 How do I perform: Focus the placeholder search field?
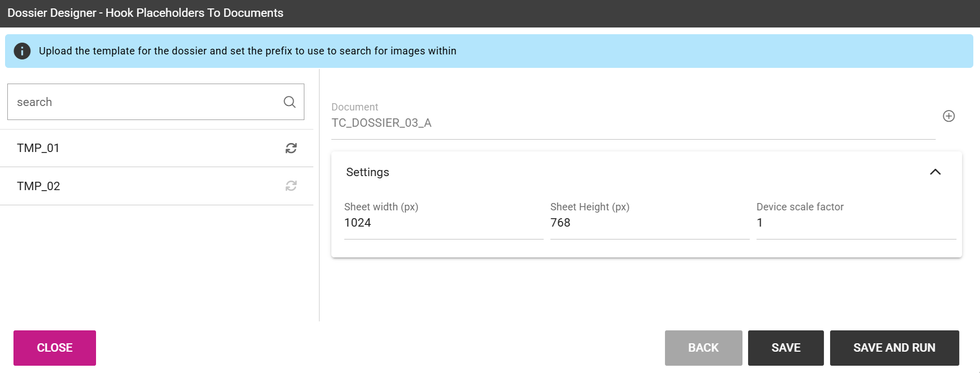pyautogui.click(x=156, y=102)
